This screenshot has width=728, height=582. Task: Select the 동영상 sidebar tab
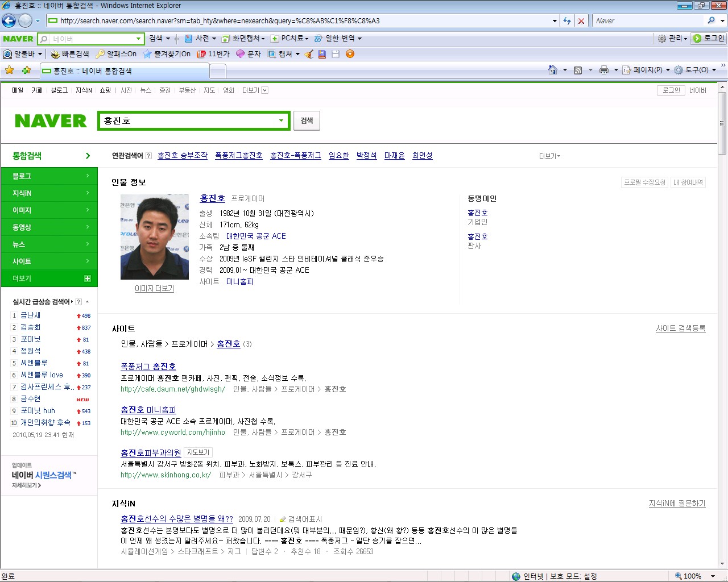pos(49,227)
